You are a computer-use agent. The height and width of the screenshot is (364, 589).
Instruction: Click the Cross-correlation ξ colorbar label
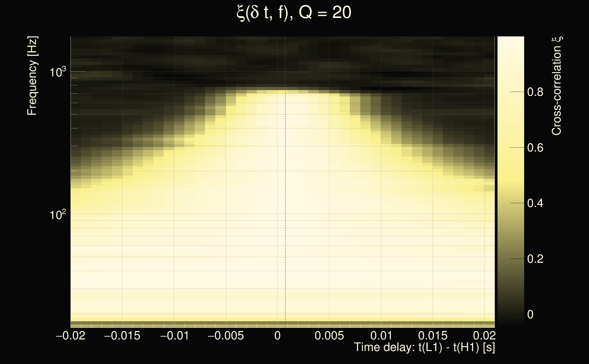tap(557, 86)
